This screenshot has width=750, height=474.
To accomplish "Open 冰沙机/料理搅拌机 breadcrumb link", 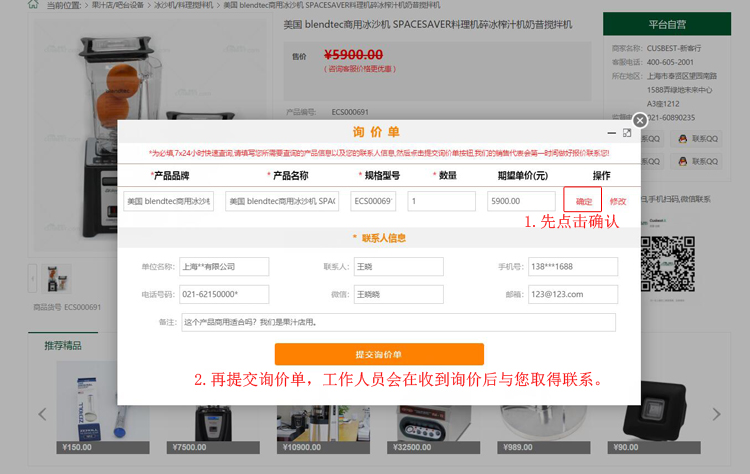I will [x=184, y=5].
